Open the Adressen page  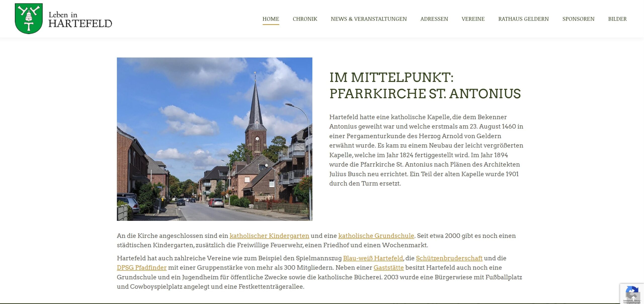point(434,19)
